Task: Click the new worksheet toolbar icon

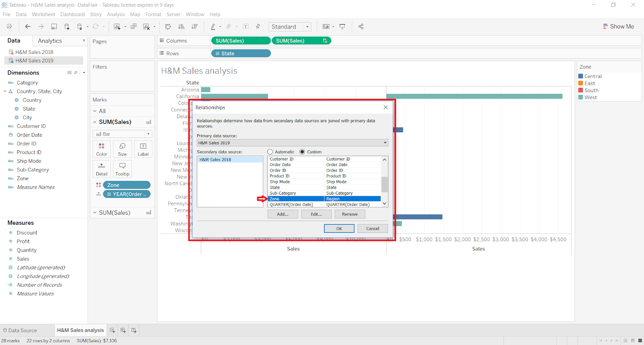Action: pyautogui.click(x=117, y=27)
